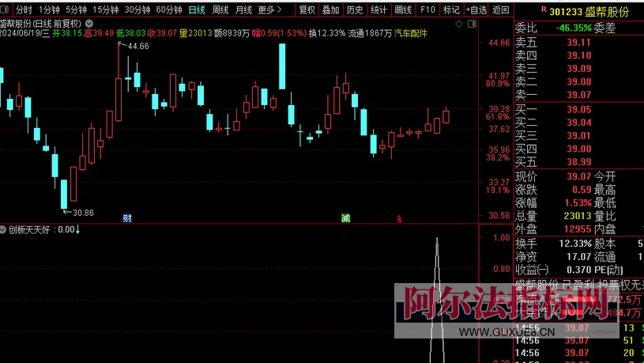This screenshot has height=363, width=644.
Task: Click the 标记 mark button
Action: [x=451, y=9]
